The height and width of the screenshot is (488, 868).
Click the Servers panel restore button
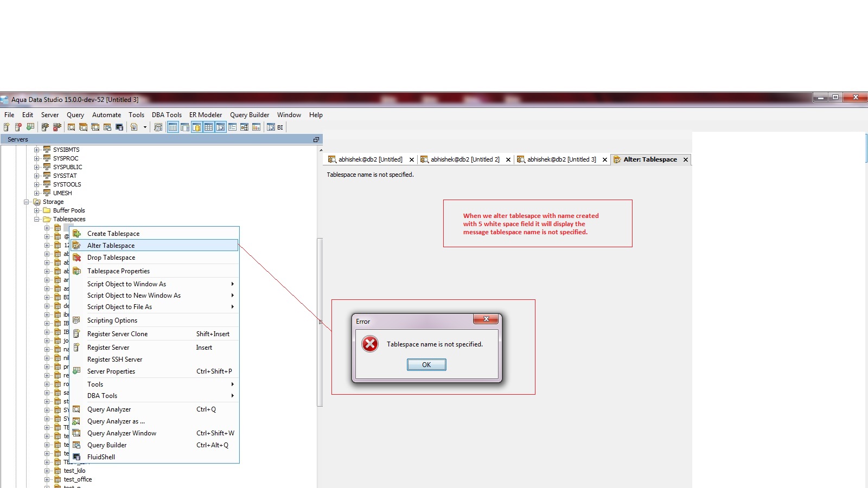[316, 140]
